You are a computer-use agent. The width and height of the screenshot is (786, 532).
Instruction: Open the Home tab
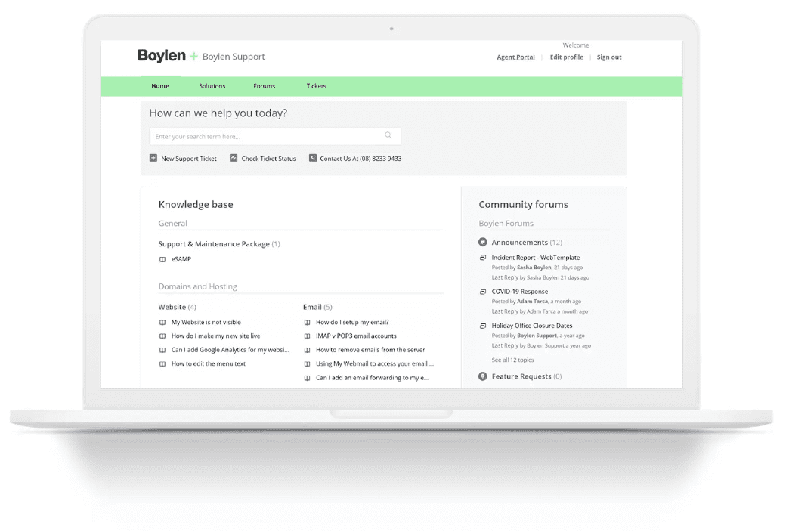click(160, 86)
